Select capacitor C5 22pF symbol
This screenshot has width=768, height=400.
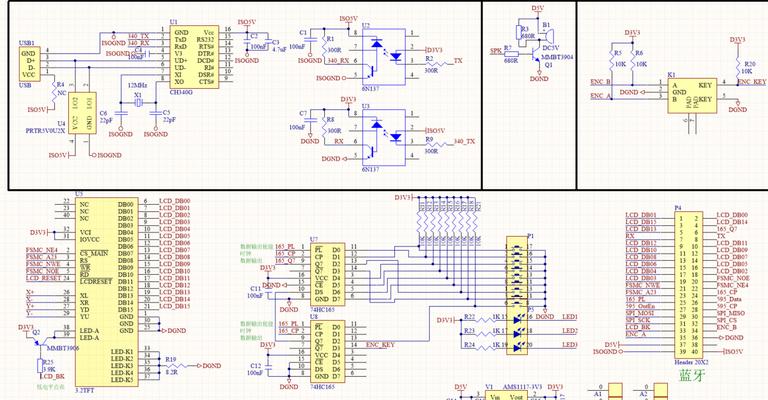156,113
